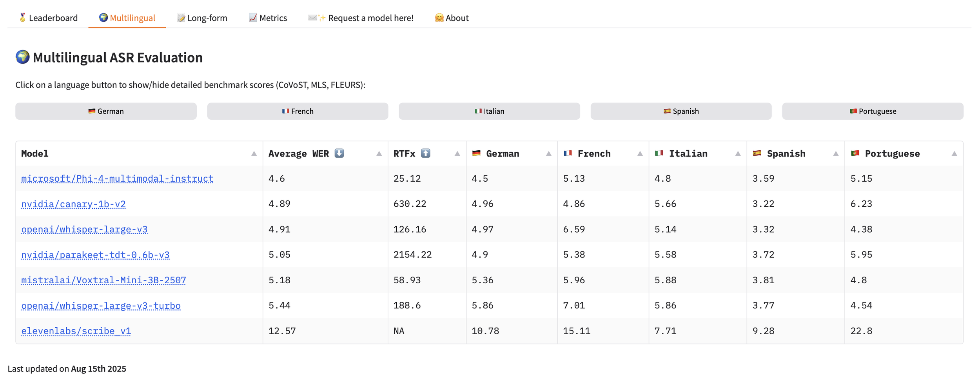Image resolution: width=980 pixels, height=381 pixels.
Task: Click the globe icon in page heading
Action: coord(22,57)
